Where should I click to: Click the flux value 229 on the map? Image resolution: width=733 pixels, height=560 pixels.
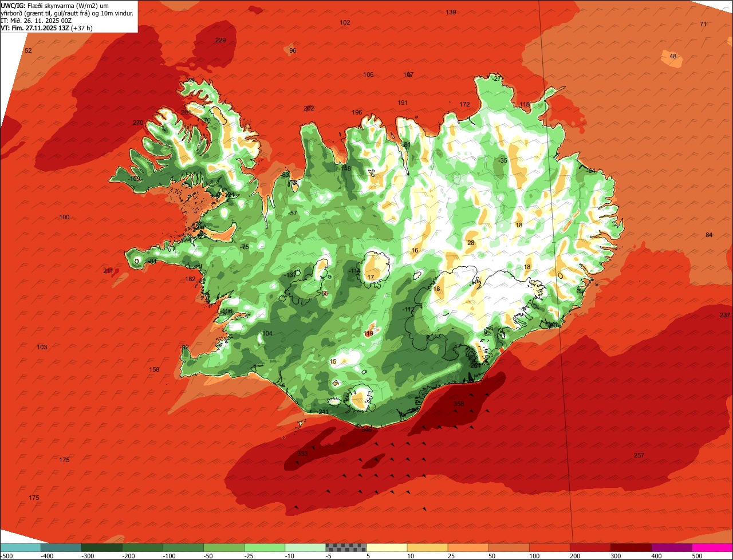coord(220,40)
